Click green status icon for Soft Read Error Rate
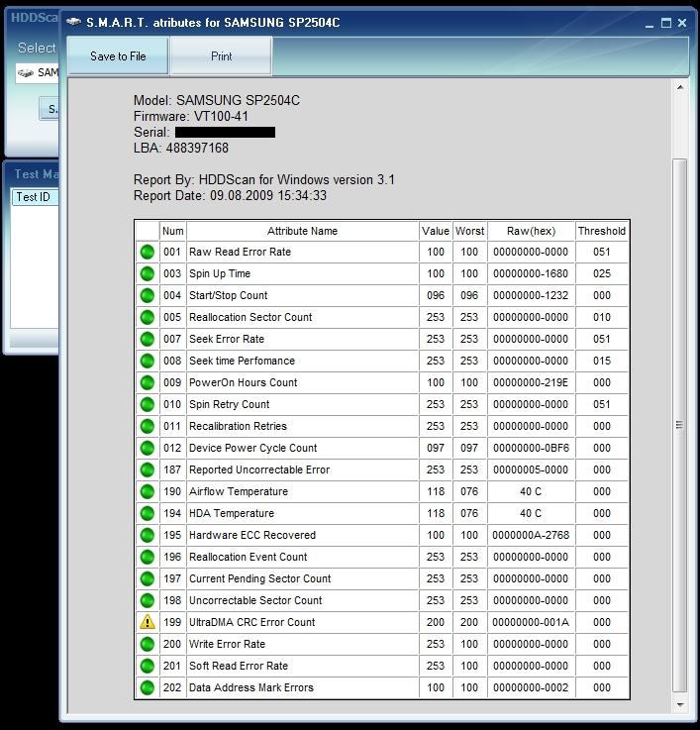Screen dimensions: 700x730 pos(148,666)
